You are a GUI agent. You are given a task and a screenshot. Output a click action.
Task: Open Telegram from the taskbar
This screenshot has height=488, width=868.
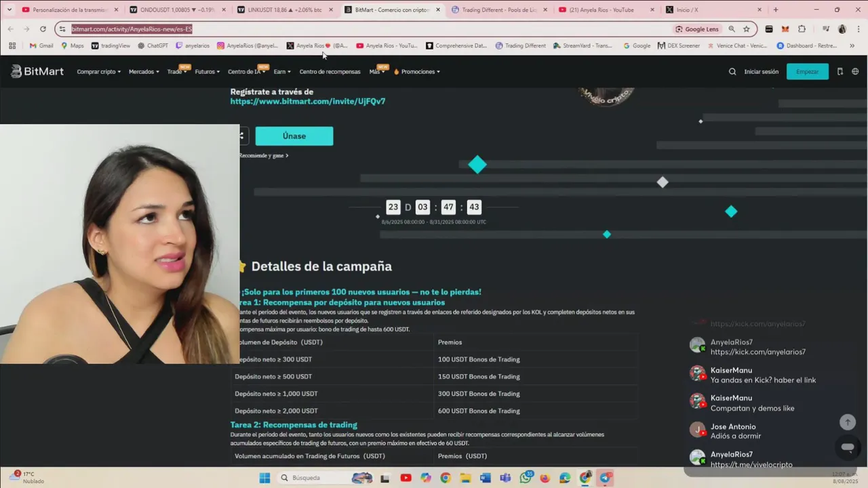[605, 478]
